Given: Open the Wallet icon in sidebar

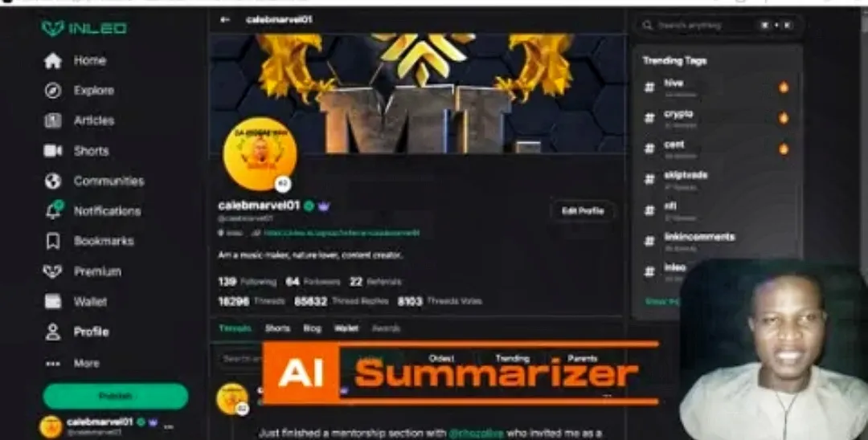Looking at the screenshot, I should point(52,301).
